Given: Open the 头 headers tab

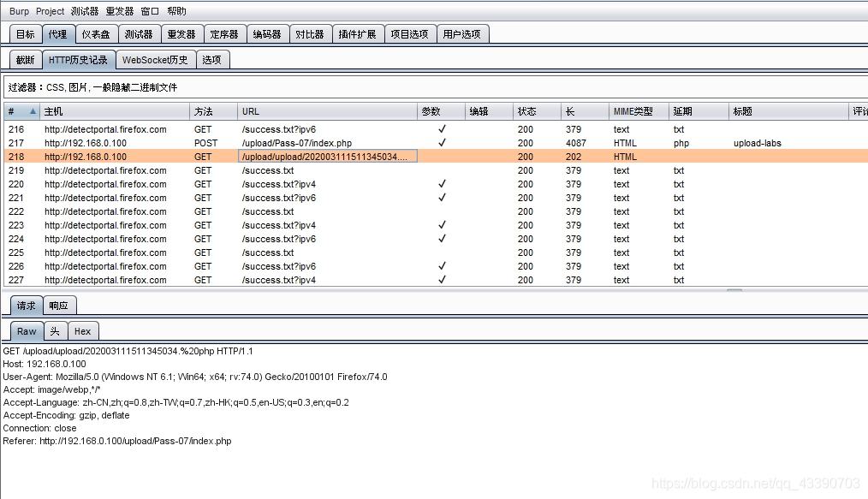Looking at the screenshot, I should (x=55, y=331).
